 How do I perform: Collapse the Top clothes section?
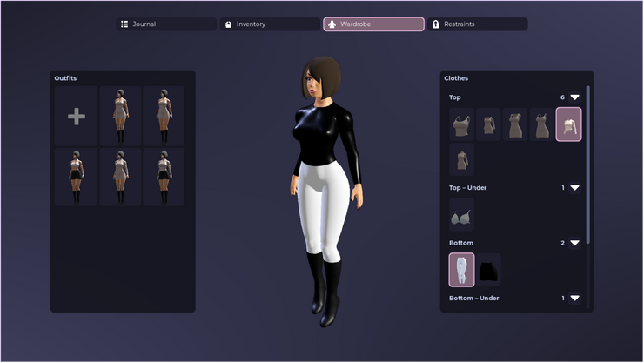[574, 97]
